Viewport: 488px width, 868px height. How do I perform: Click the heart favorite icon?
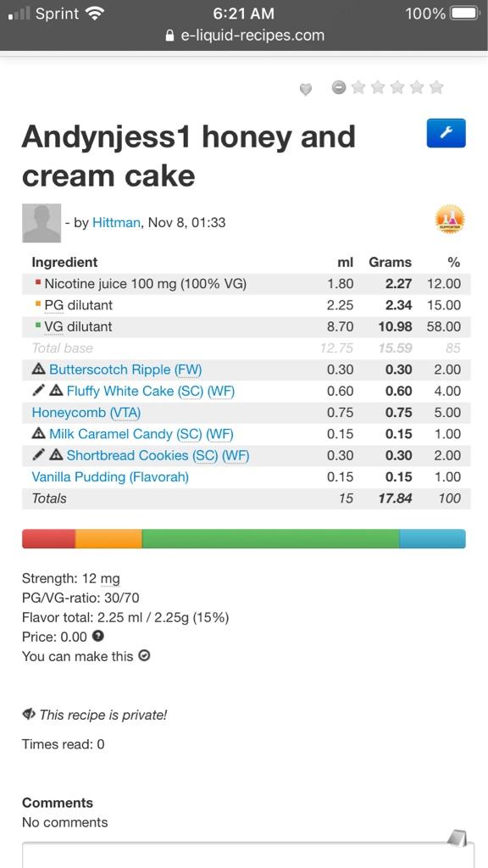[x=305, y=89]
